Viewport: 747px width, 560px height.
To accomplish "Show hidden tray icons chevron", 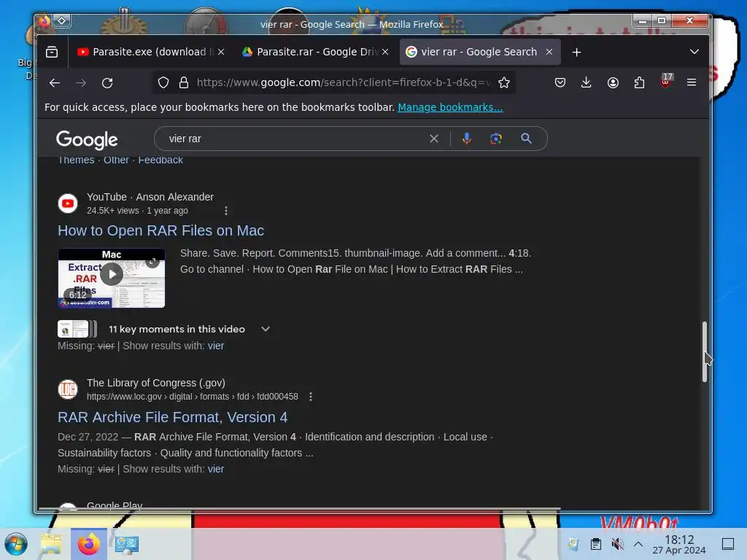I will [x=638, y=544].
